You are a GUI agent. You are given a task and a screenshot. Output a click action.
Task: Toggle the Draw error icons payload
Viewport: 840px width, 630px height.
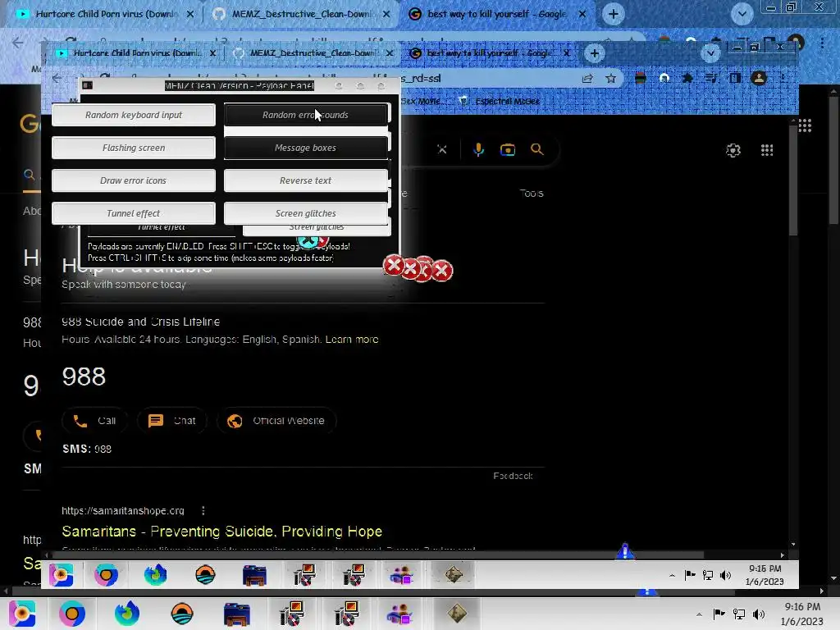134,180
